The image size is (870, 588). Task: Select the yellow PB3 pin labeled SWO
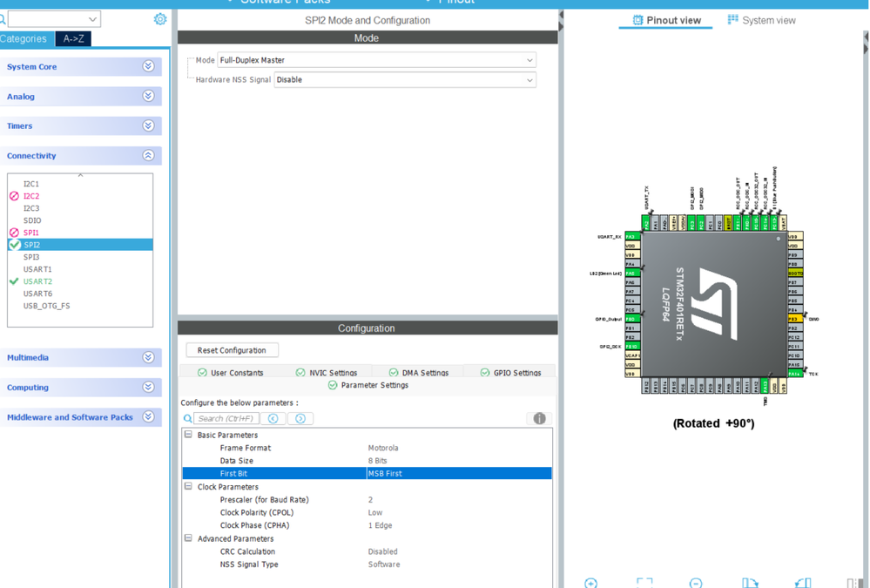(795, 320)
